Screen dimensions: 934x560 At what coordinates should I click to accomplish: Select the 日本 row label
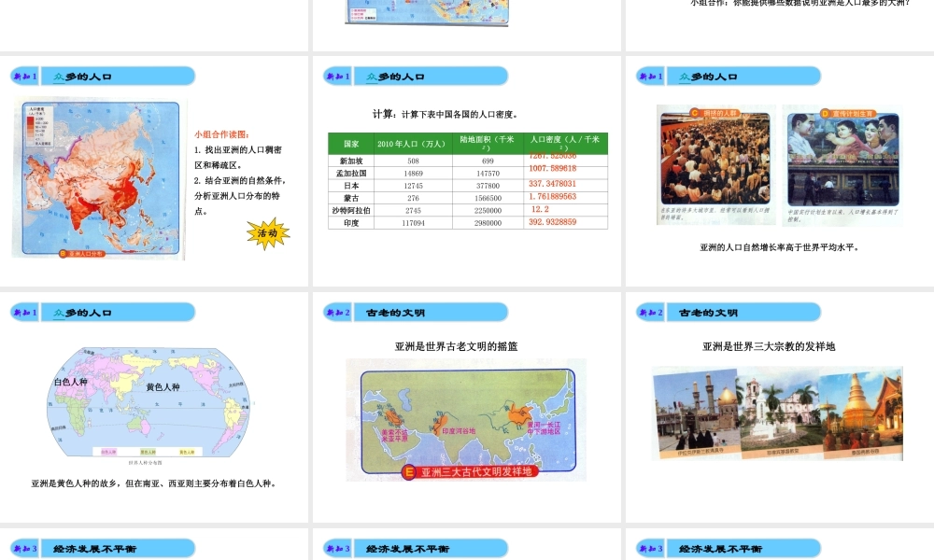[x=351, y=186]
